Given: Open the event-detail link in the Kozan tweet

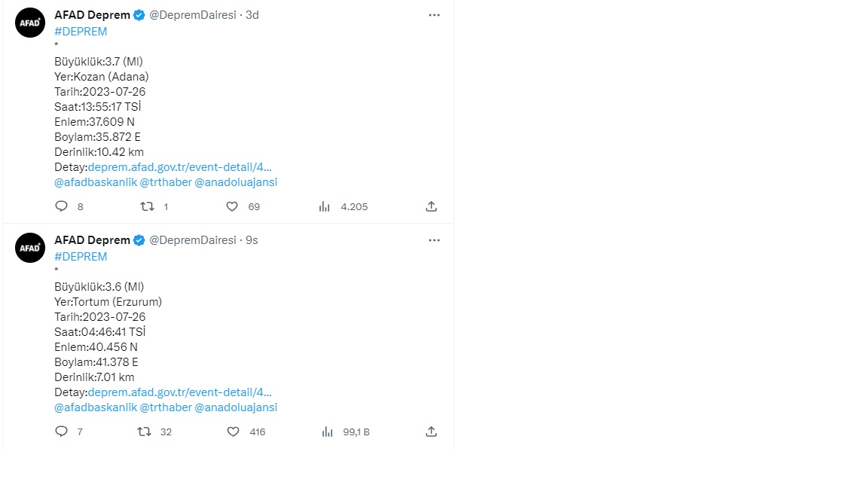Looking at the screenshot, I should tap(179, 167).
